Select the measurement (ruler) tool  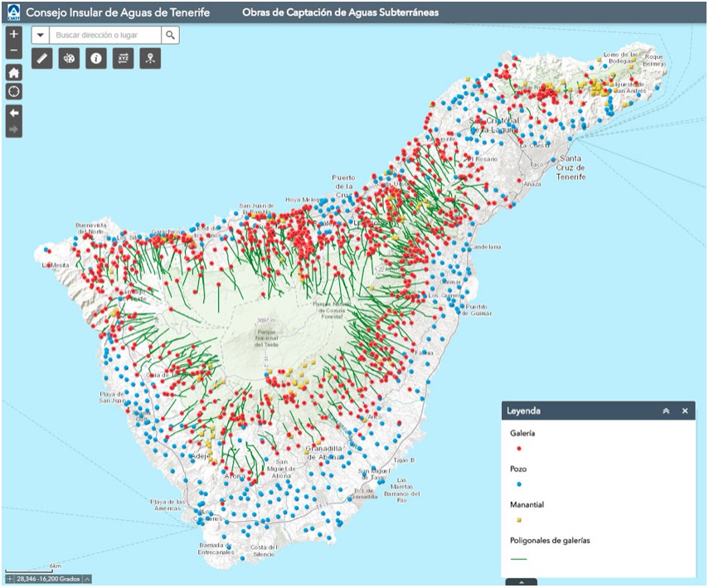43,59
